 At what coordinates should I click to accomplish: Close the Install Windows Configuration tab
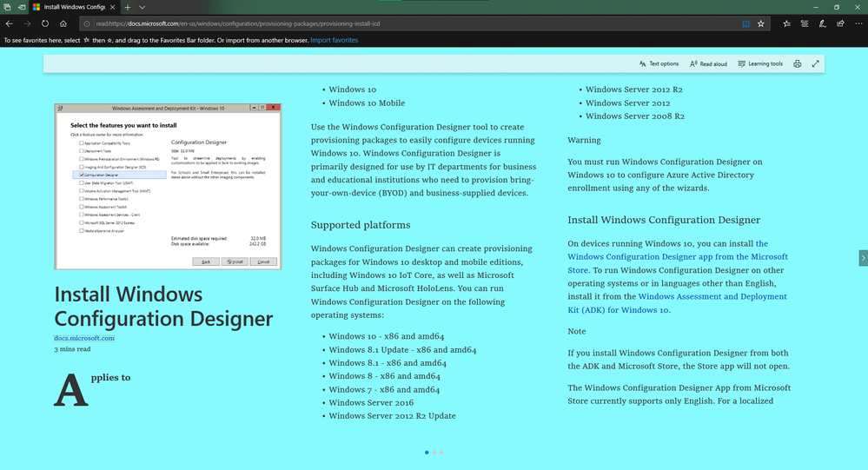[112, 7]
